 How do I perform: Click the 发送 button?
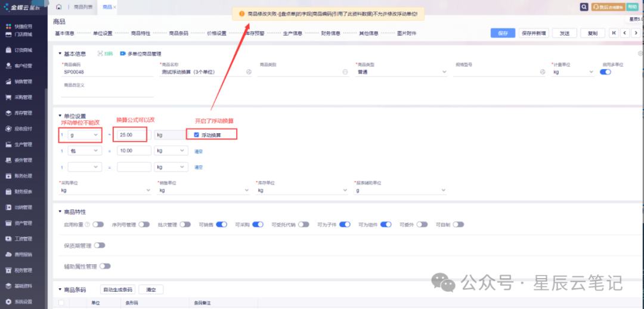[565, 33]
